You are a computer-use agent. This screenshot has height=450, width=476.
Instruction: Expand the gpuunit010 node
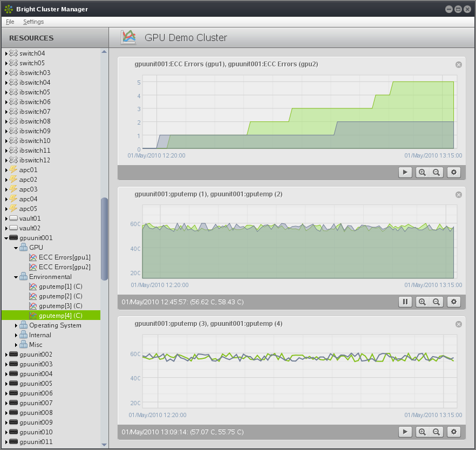(x=6, y=432)
